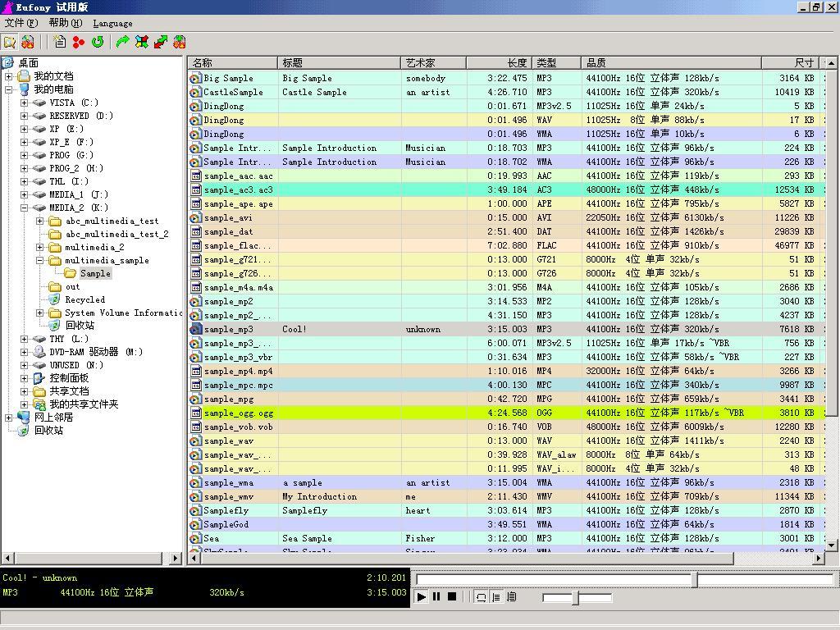Collapse the 我的电脑 tree node
Image resolution: width=840 pixels, height=630 pixels.
point(8,89)
